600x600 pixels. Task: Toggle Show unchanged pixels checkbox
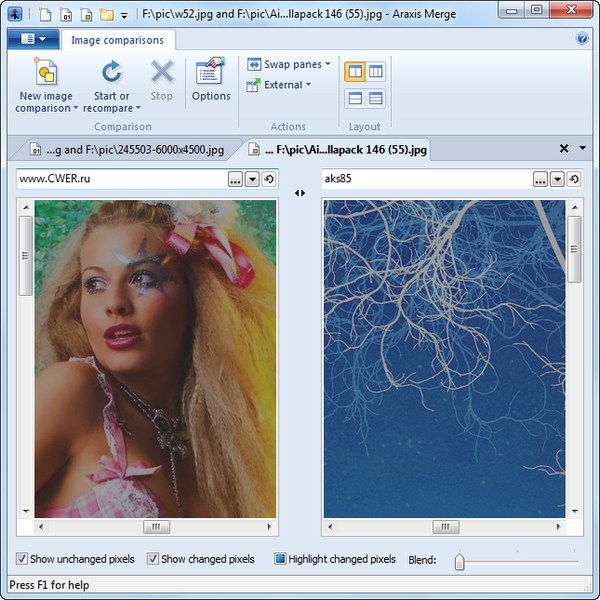[x=22, y=559]
